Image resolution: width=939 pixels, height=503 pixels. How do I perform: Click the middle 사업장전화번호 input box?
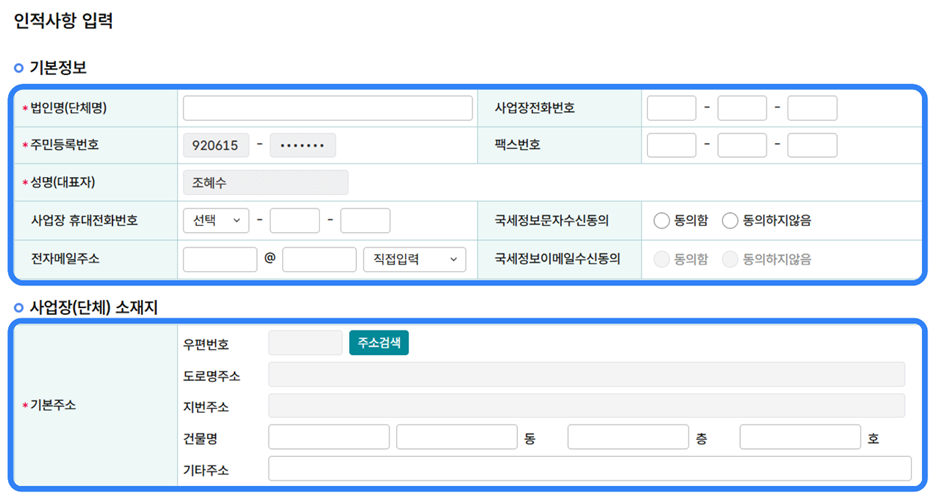click(742, 108)
